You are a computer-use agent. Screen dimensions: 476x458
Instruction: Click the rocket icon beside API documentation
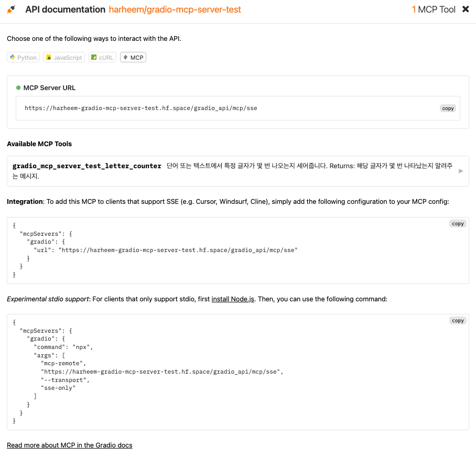pyautogui.click(x=11, y=9)
